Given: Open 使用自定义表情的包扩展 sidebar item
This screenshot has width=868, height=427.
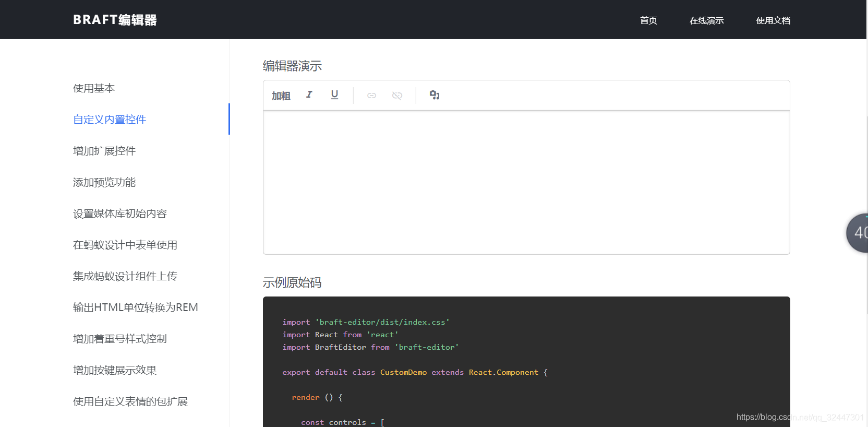Looking at the screenshot, I should tap(130, 401).
